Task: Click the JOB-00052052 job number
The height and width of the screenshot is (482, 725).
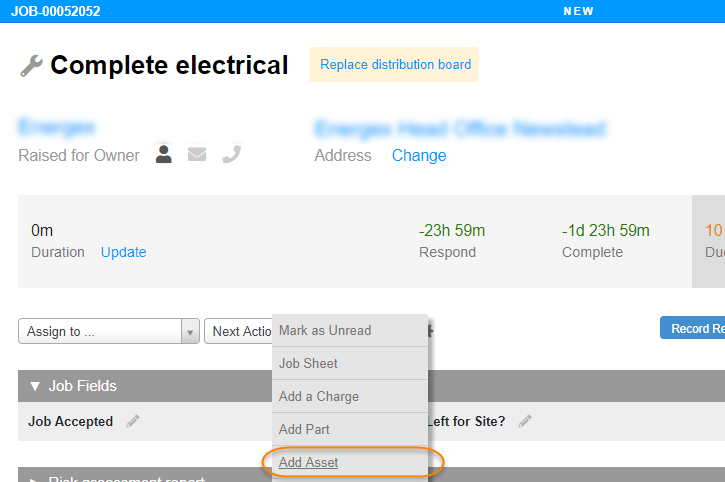Action: click(56, 12)
